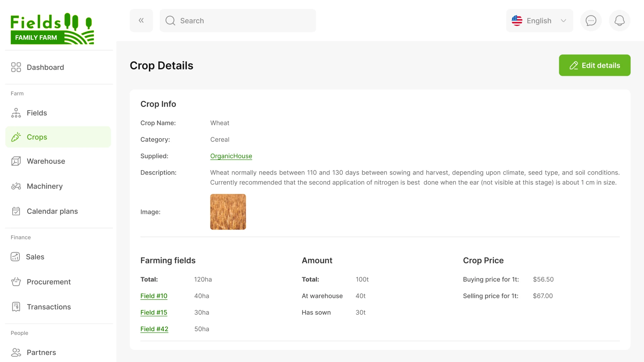Image resolution: width=644 pixels, height=362 pixels.
Task: Collapse the sidebar with double-chevron arrow
Action: click(x=141, y=20)
